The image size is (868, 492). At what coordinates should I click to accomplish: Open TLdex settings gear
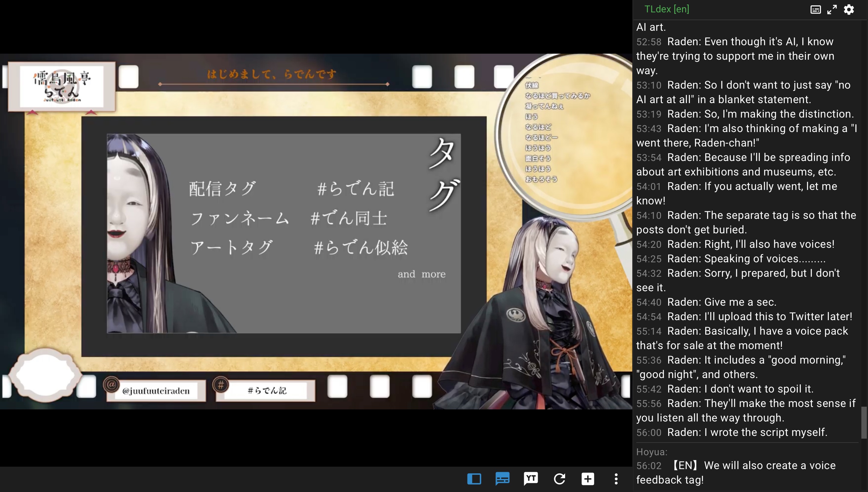point(849,9)
